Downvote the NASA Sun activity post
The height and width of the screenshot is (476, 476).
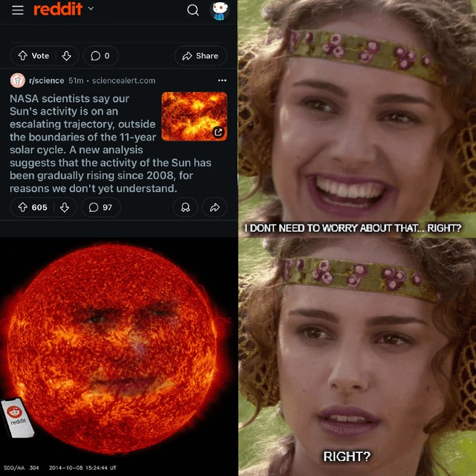[x=65, y=208]
